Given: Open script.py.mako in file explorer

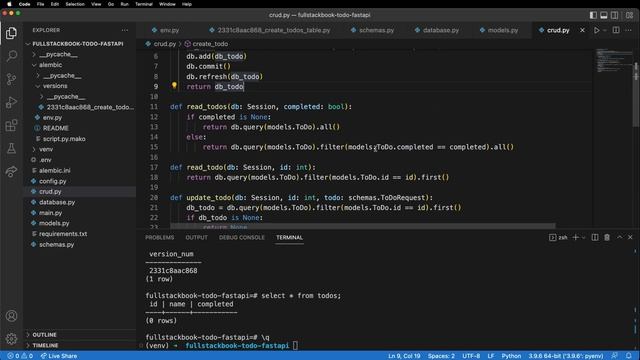Looking at the screenshot, I should (x=64, y=139).
